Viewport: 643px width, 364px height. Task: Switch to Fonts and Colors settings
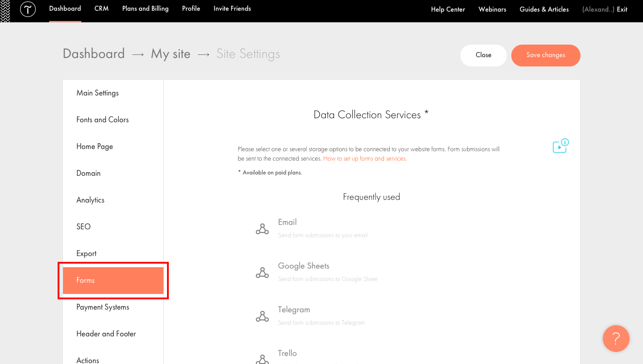coord(102,120)
